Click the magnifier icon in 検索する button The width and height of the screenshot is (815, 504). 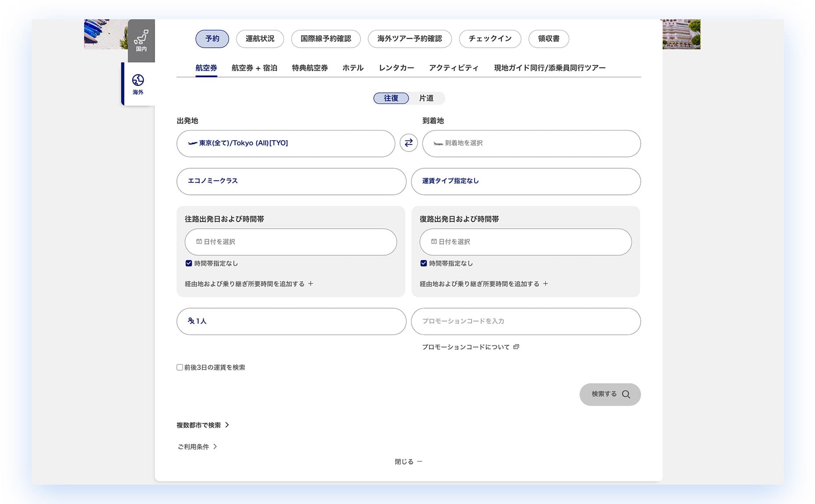point(626,394)
